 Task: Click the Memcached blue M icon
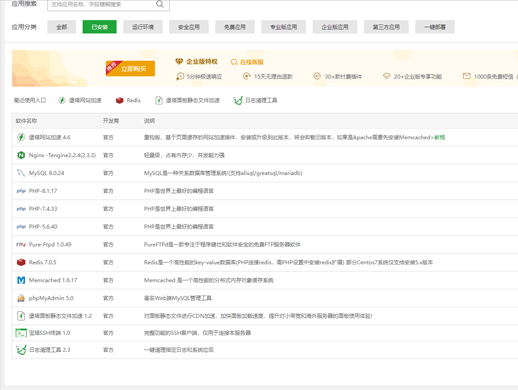(x=21, y=280)
